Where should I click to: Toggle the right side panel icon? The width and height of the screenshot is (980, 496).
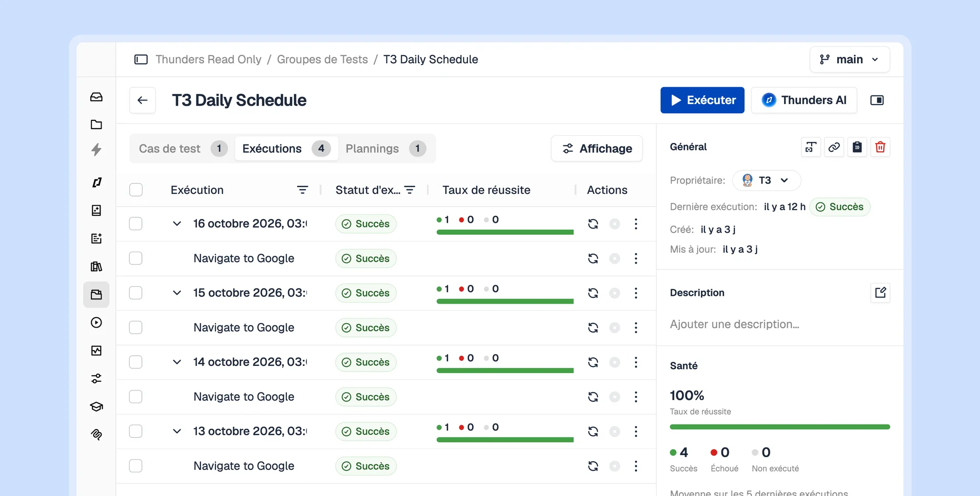[x=877, y=100]
